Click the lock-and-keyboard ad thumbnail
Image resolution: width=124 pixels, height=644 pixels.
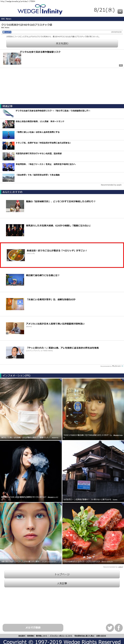[x=12, y=59]
